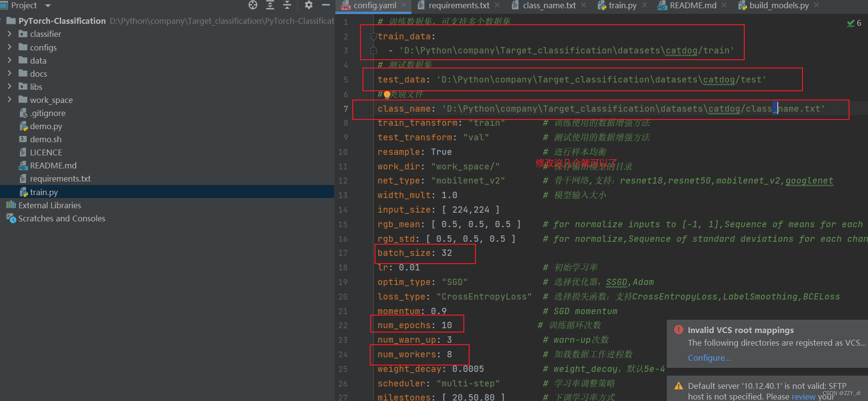Click External Libraries node
The width and height of the screenshot is (868, 401).
[49, 205]
